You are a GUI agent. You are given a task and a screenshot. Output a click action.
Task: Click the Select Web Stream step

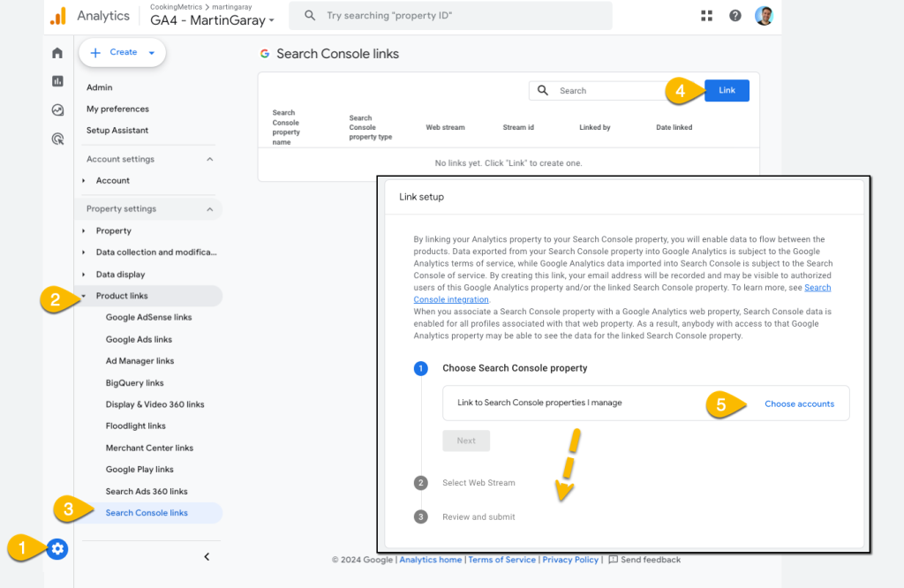click(478, 483)
